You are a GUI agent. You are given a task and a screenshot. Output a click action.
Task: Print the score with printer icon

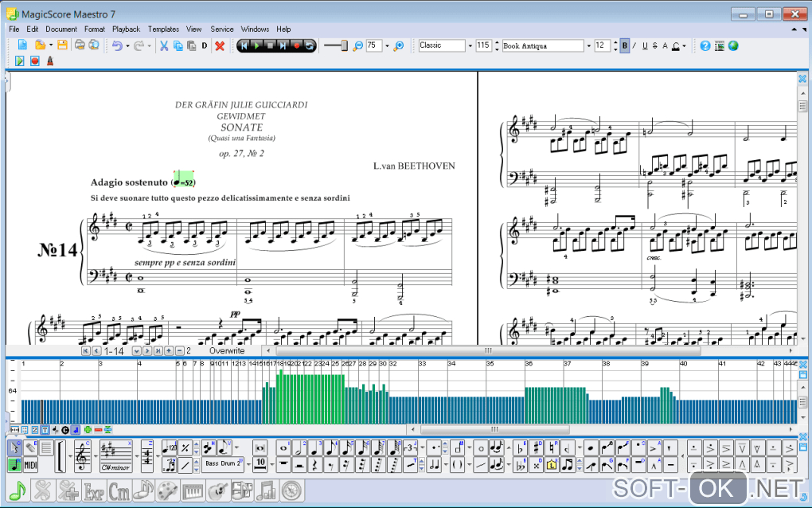click(80, 45)
